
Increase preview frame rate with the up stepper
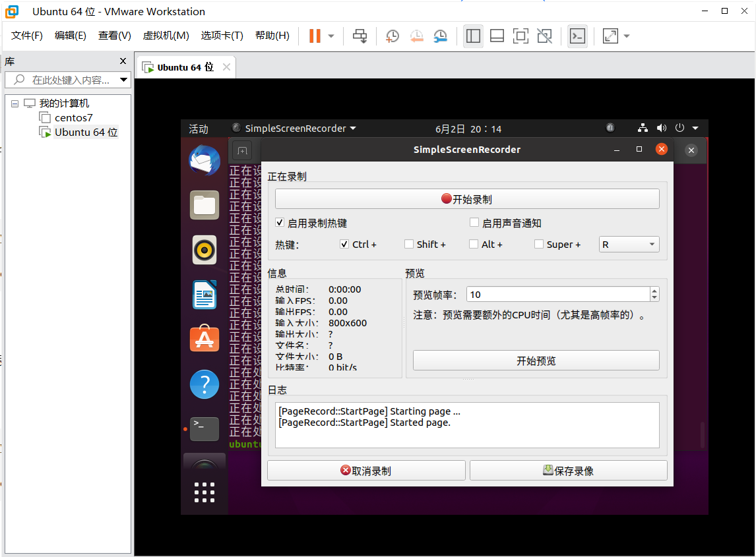click(653, 291)
